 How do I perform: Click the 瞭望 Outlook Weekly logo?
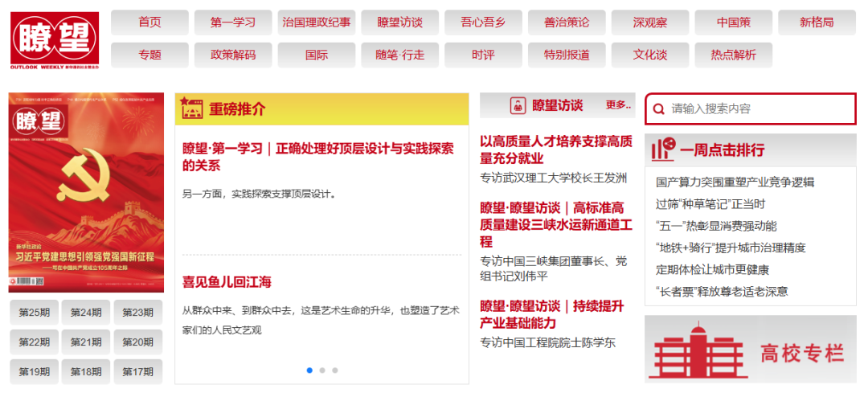coord(55,40)
